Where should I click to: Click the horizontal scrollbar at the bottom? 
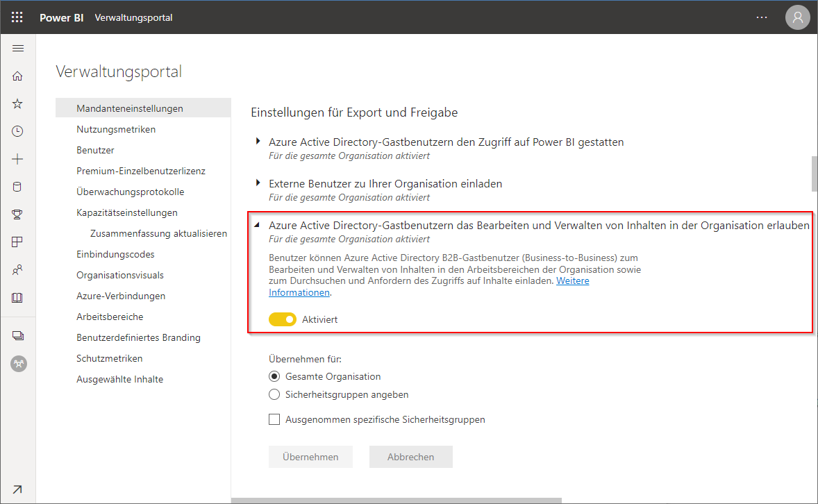pyautogui.click(x=397, y=501)
